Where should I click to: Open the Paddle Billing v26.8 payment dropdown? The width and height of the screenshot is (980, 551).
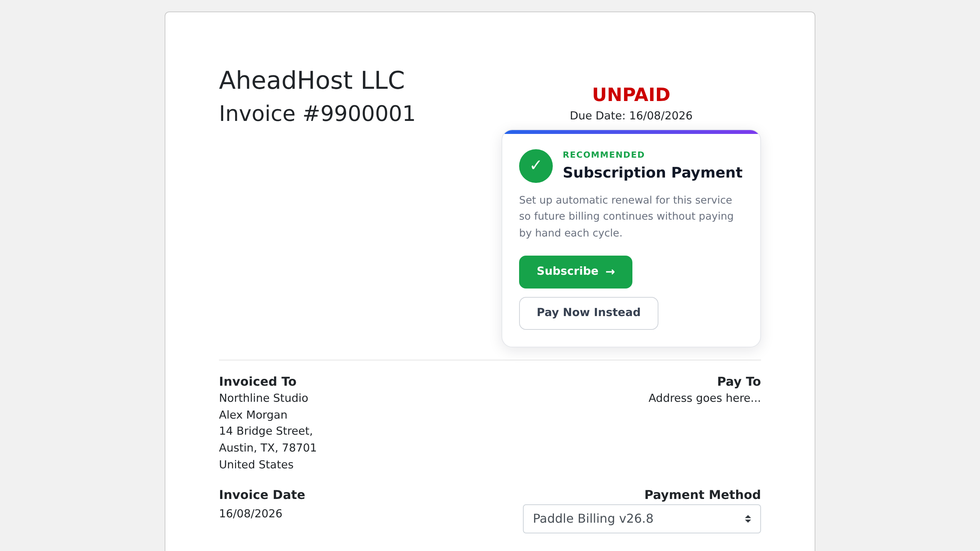tap(642, 519)
